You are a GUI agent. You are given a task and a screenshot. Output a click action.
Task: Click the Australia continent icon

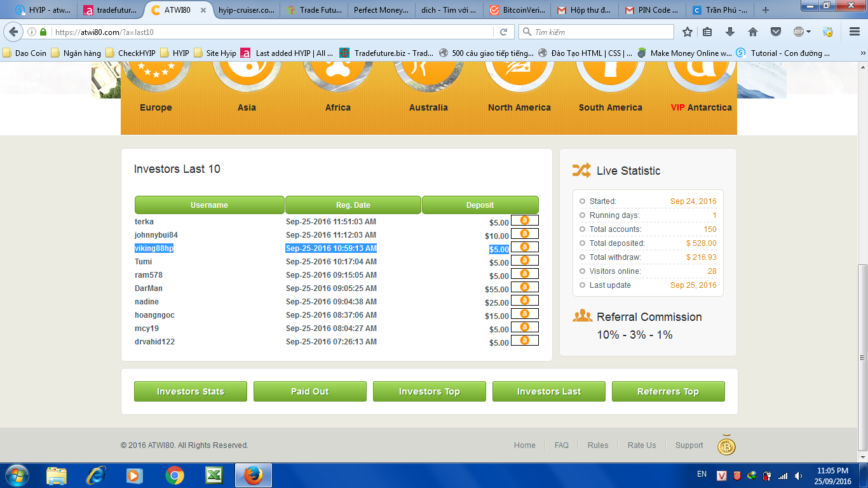point(429,78)
